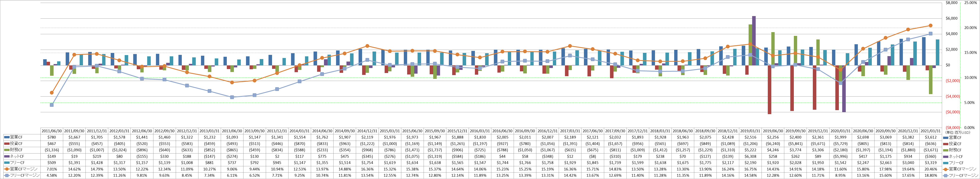Select the ($1,737) cell
Viewport: 980px width, 179px height.
pyautogui.click(x=435, y=150)
